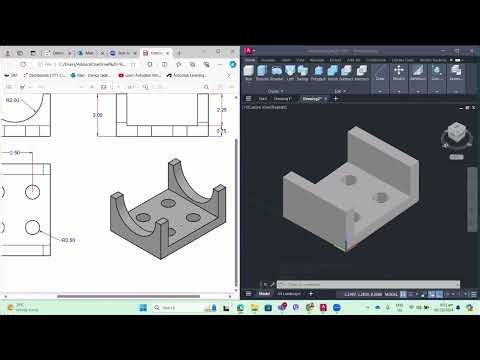480x360 pixels.
Task: Select the Revolve tool
Action: pyautogui.click(x=276, y=73)
